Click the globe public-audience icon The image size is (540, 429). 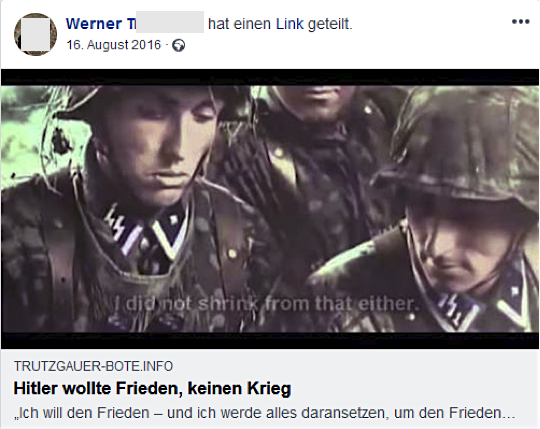[178, 45]
